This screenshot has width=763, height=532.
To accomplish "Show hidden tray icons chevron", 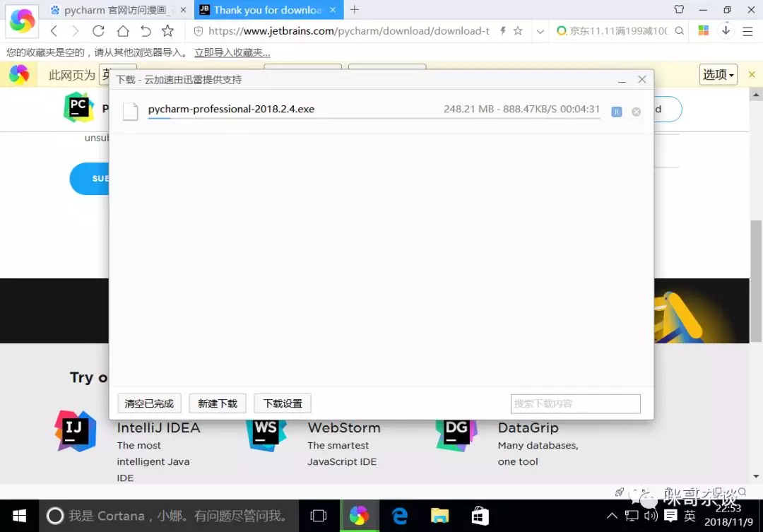I will pyautogui.click(x=612, y=516).
